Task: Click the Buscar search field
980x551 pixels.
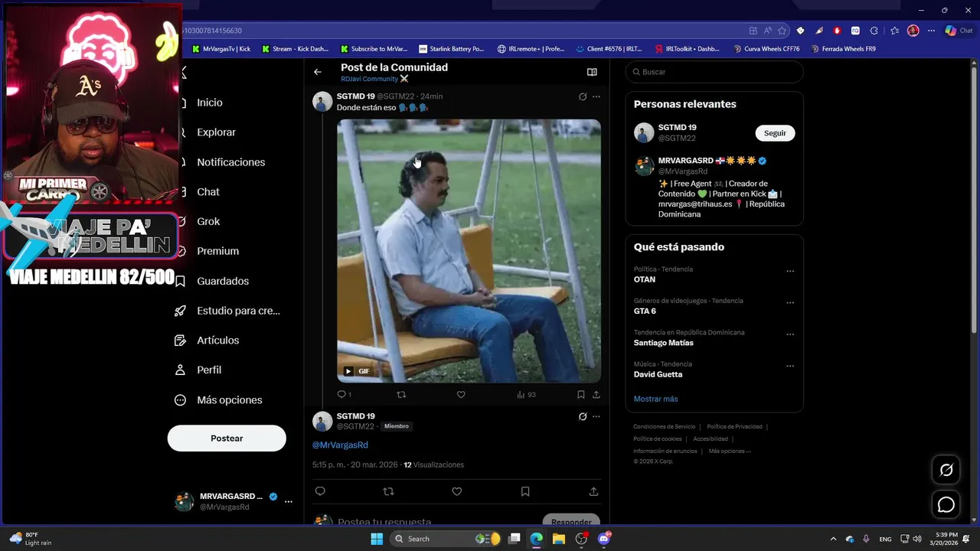Action: (714, 72)
